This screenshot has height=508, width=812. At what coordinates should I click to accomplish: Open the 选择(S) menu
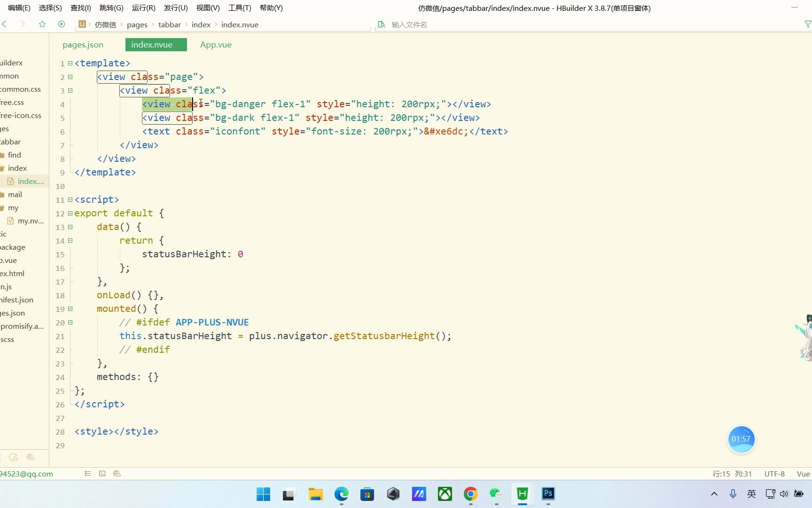50,8
